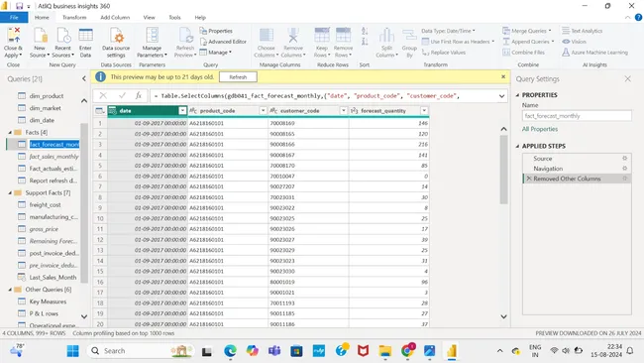Screen dimensions: 644x363
Task: Open the Advanced Editor
Action: tap(223, 42)
